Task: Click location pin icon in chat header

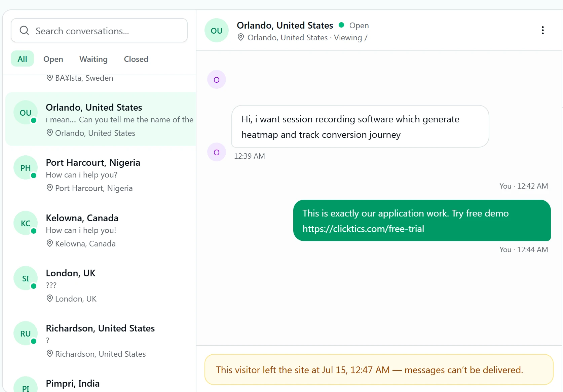Action: [241, 37]
